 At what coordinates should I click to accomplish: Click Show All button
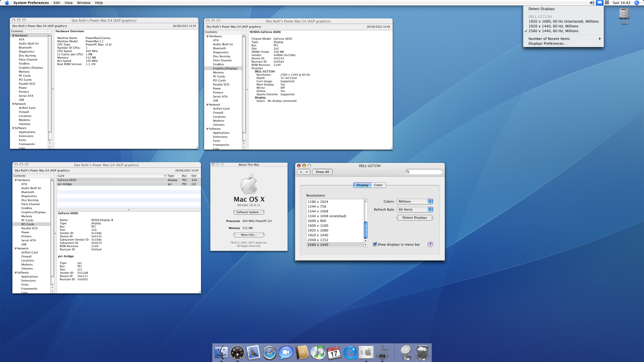coord(322,172)
